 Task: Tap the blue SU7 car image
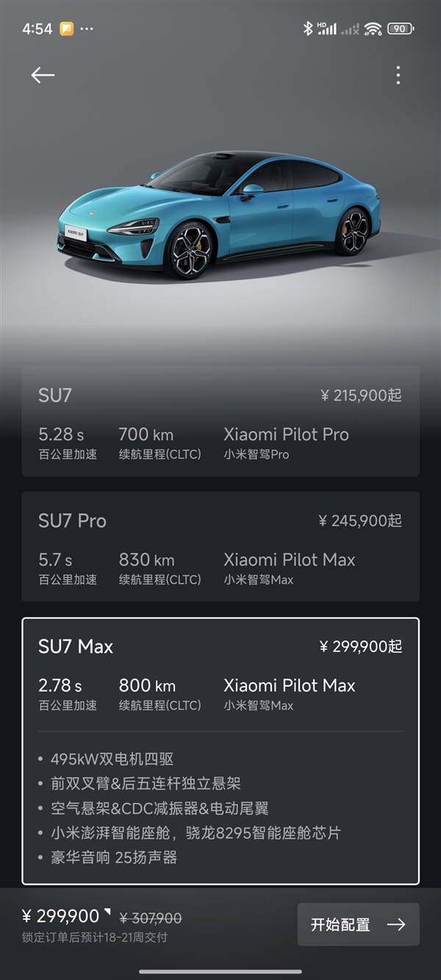219,214
